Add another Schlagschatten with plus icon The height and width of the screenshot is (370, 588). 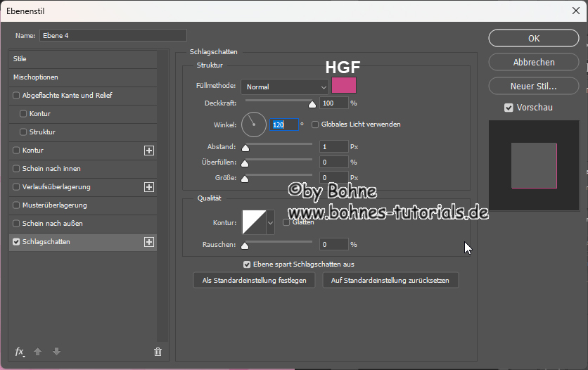pos(148,242)
